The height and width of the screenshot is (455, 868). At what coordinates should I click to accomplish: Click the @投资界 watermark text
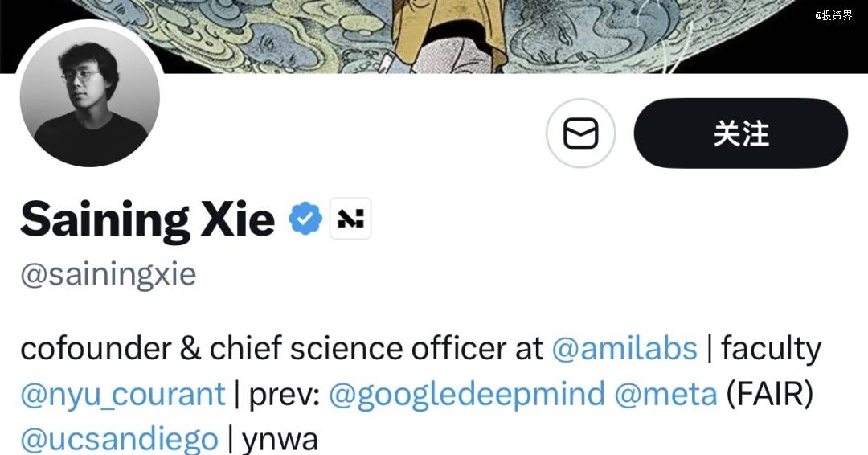(x=833, y=14)
